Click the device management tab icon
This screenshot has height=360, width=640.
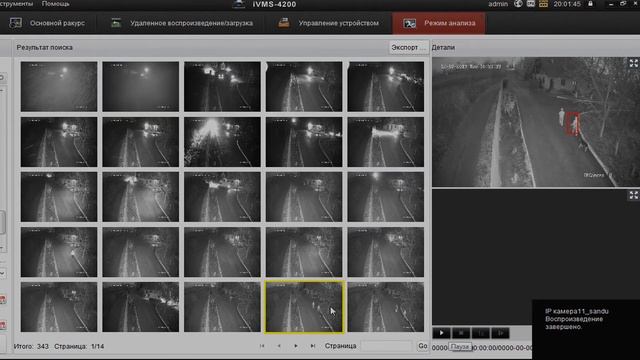[x=284, y=23]
